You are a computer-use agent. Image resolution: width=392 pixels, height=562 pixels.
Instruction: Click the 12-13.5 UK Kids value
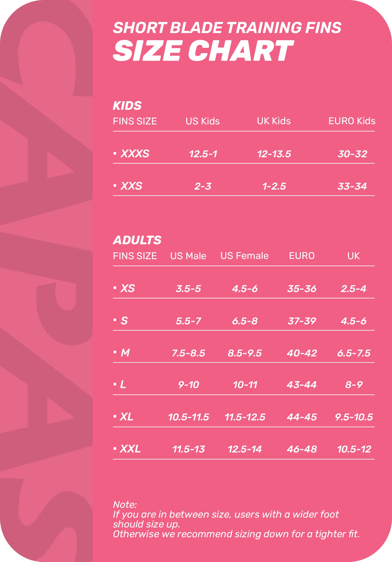(274, 154)
